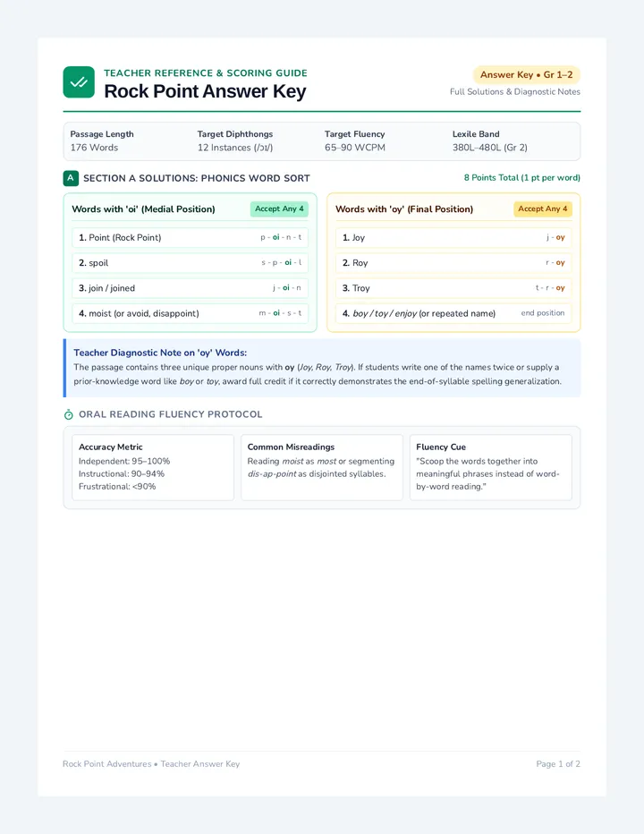
Task: Click the '65–90 WCPM' fluency value
Action: pos(355,148)
